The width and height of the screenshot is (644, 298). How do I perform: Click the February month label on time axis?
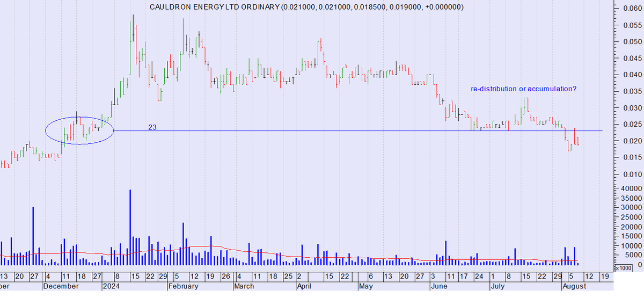182,286
